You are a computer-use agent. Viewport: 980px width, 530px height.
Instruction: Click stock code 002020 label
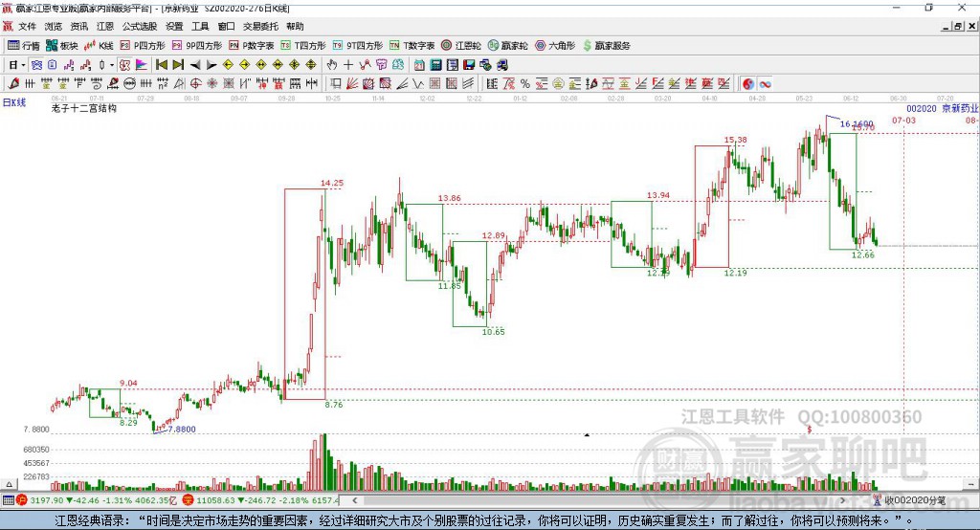(922, 109)
